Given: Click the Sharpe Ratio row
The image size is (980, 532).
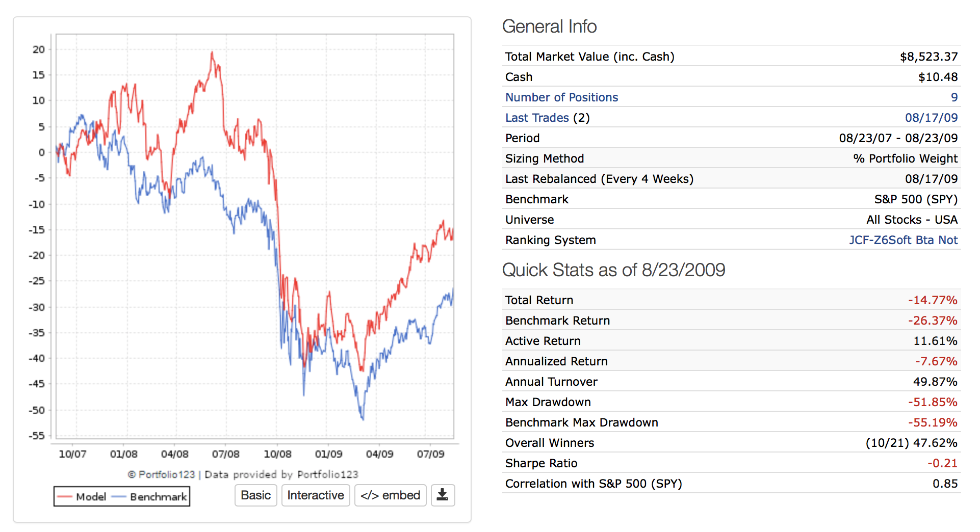Looking at the screenshot, I should point(731,463).
